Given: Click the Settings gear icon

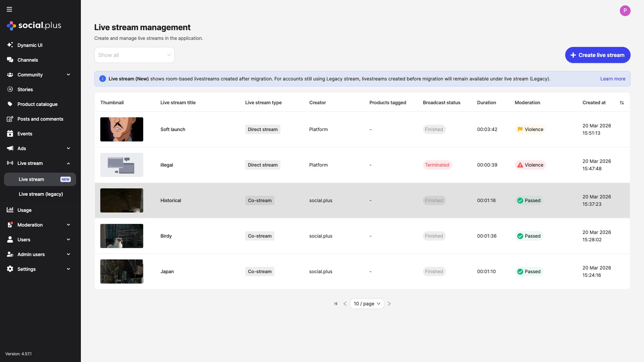Looking at the screenshot, I should [x=10, y=269].
